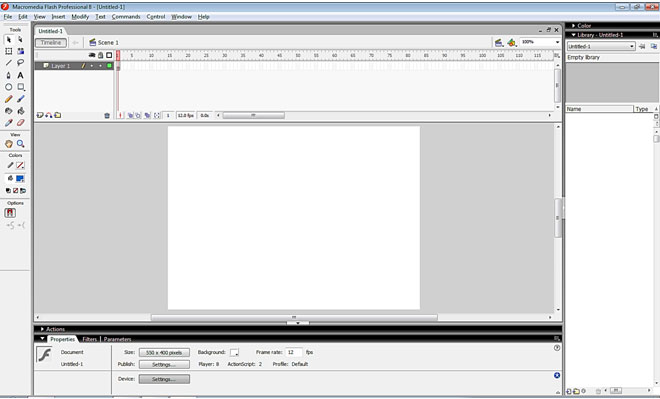Toggle lock all layers padlock icon
The image size is (660, 399).
point(101,55)
